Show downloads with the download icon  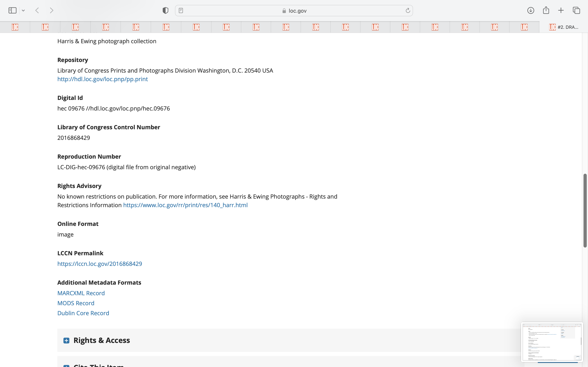click(531, 10)
